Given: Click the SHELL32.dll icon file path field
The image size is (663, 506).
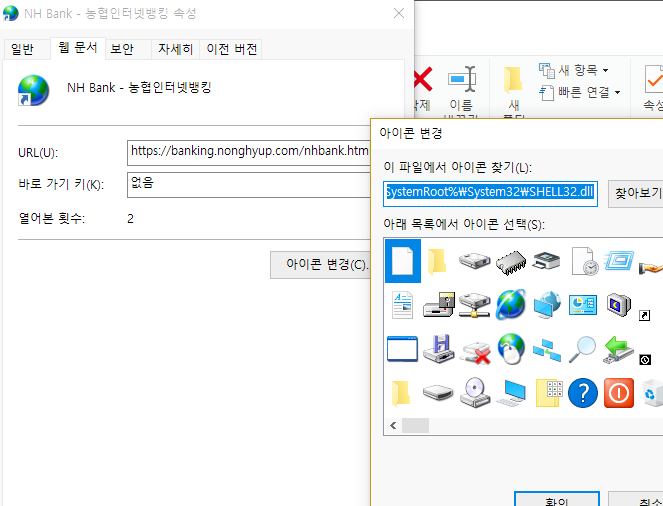Looking at the screenshot, I should point(490,194).
